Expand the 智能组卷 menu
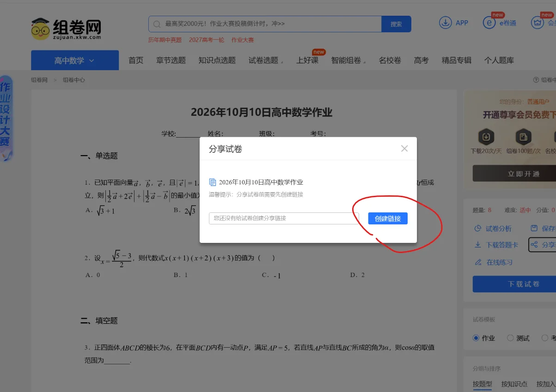The height and width of the screenshot is (392, 556). 348,60
